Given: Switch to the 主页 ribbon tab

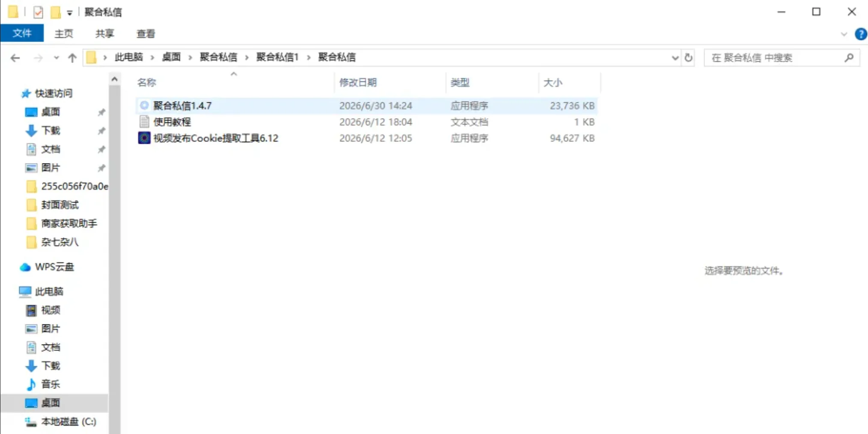Looking at the screenshot, I should point(64,33).
